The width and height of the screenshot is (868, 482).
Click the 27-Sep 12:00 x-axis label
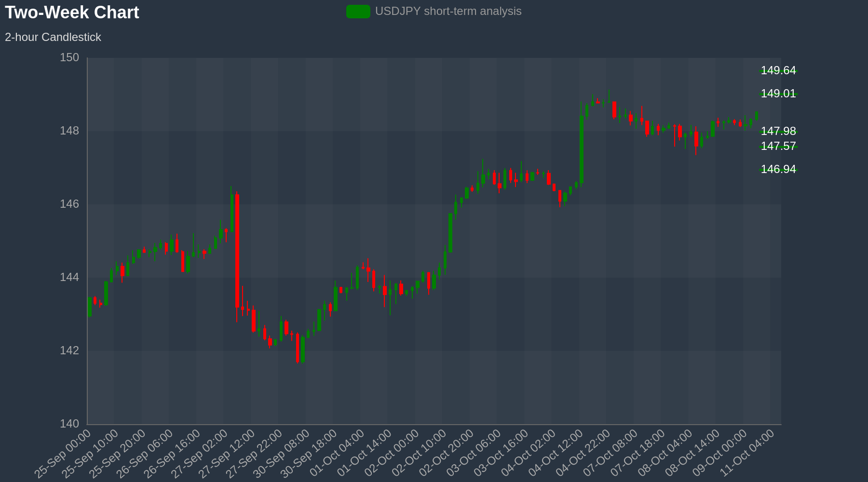[x=227, y=454]
